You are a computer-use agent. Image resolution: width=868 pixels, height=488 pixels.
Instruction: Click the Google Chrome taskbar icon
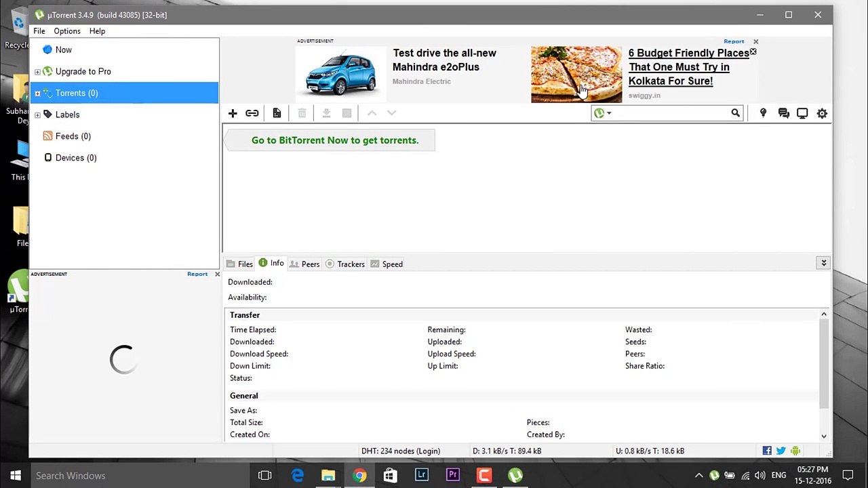pyautogui.click(x=359, y=475)
